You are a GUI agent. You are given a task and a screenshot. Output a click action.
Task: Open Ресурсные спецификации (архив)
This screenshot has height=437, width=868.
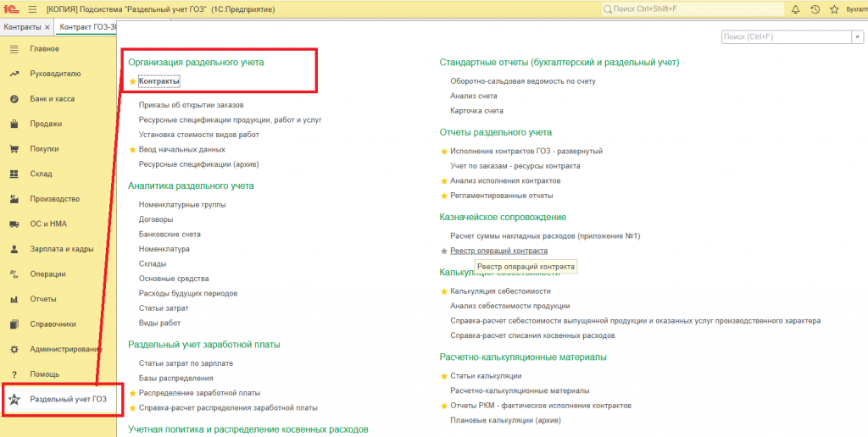[198, 164]
